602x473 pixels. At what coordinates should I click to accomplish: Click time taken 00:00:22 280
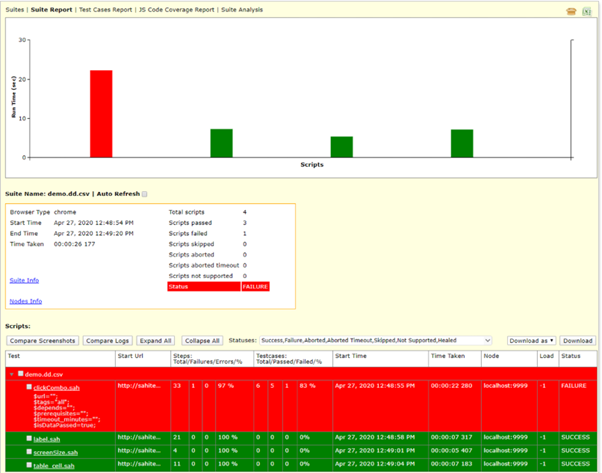452,385
